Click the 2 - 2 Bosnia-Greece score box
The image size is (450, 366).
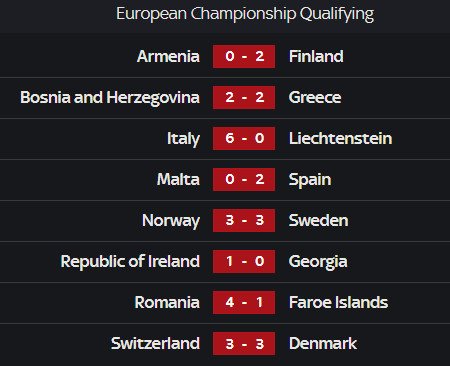click(x=244, y=97)
